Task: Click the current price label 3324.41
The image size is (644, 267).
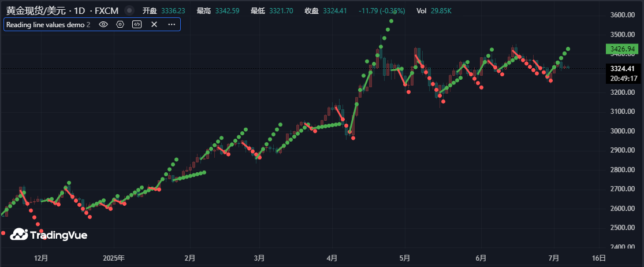Action: tap(624, 69)
